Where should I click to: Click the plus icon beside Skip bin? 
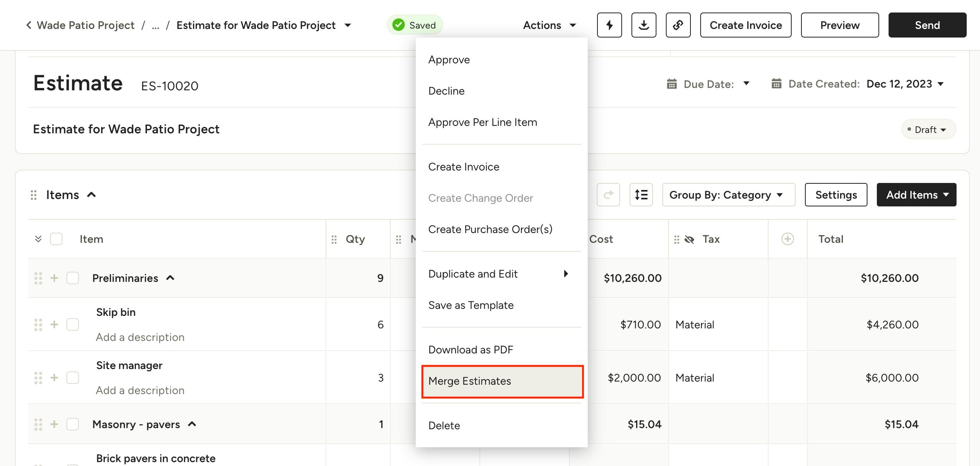[x=54, y=324]
